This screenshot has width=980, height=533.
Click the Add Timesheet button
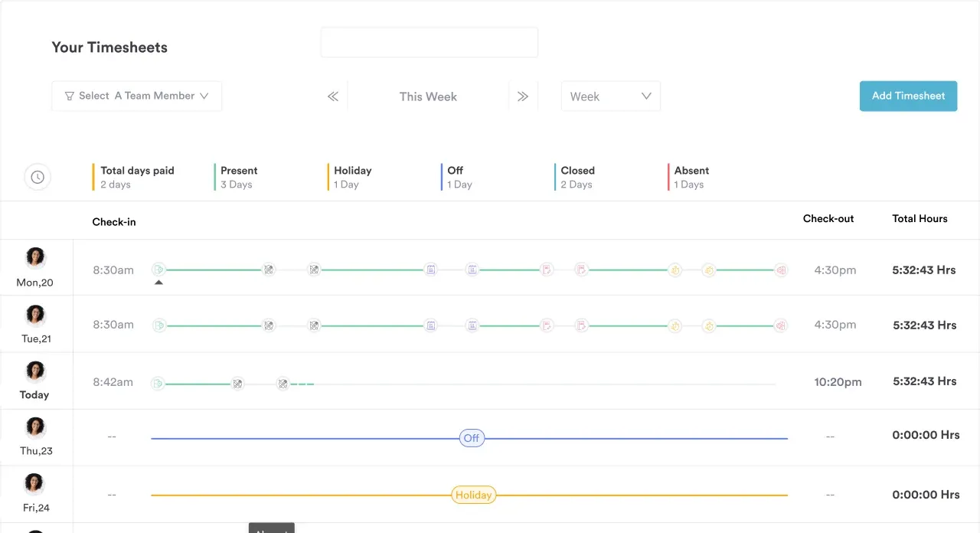click(x=908, y=96)
